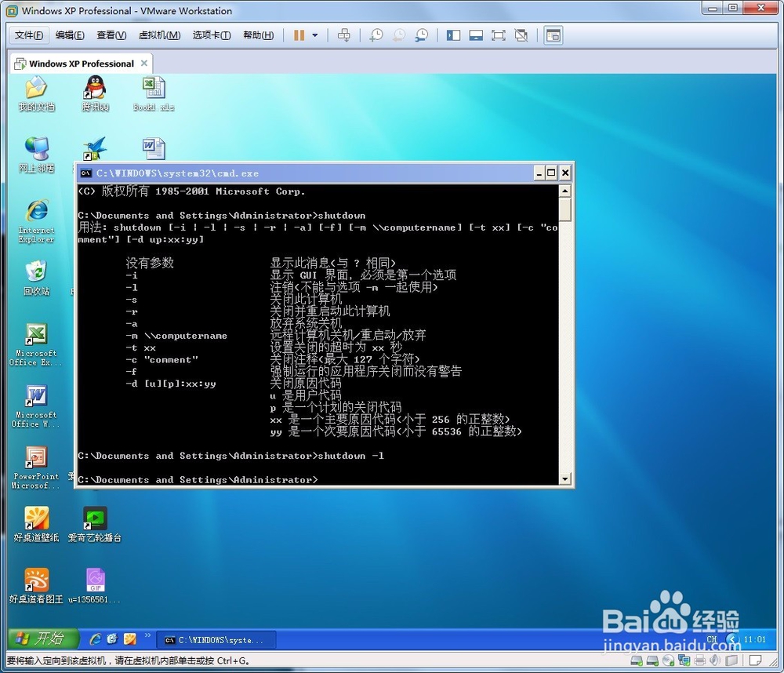Screen dimensions: 784x673
Task: Click the send Ctrl+Alt+Del toolbar icon
Action: 344,35
